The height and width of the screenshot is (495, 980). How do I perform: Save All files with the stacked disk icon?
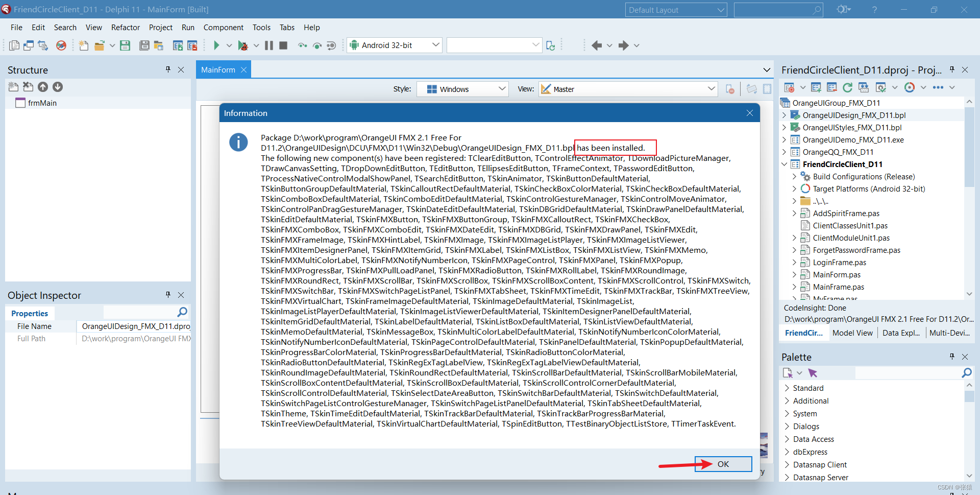(144, 45)
